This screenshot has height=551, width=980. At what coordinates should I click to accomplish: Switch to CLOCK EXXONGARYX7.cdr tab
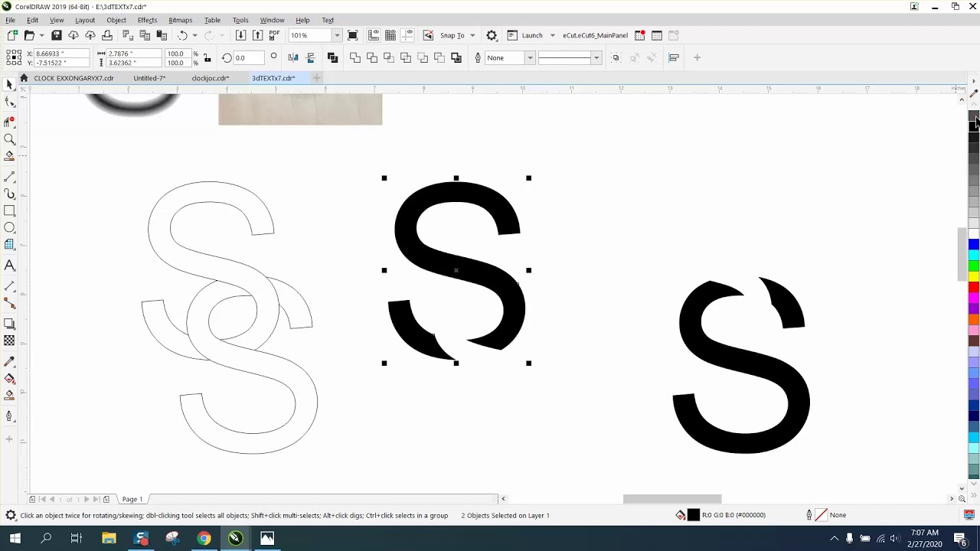click(73, 78)
